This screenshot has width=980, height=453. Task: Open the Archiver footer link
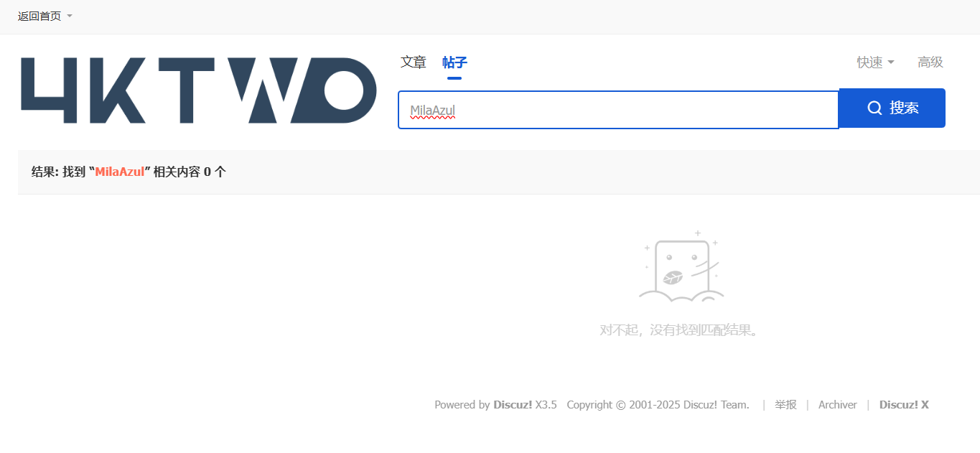[838, 405]
